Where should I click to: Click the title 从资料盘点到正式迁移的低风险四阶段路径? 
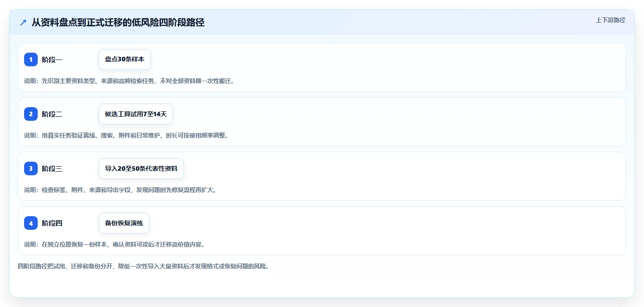118,23
